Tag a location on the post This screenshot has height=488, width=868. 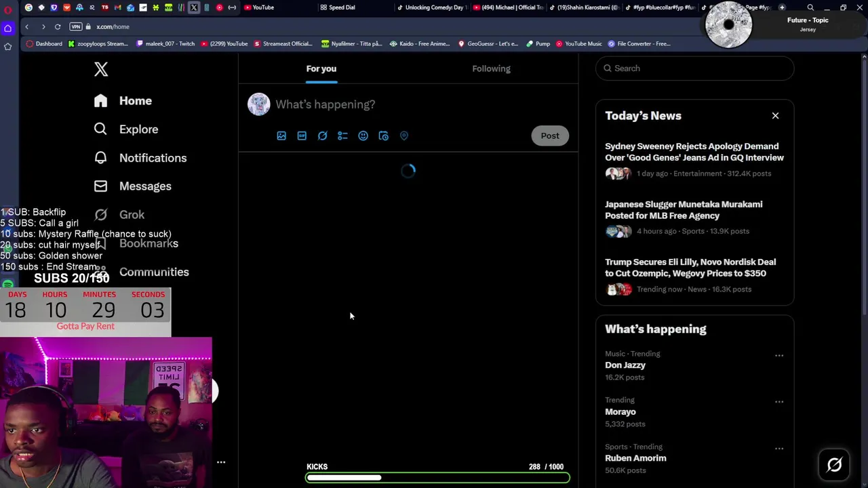403,136
